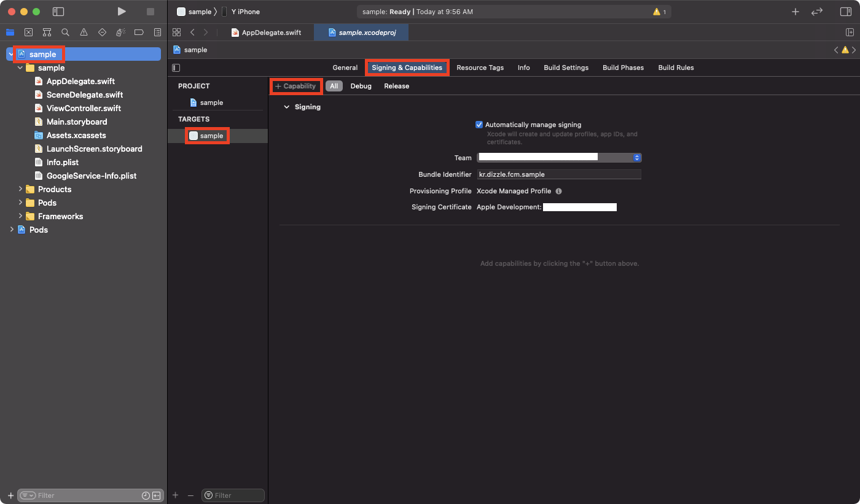Screen dimensions: 860x504
Task: Open the Build Settings tab
Action: pos(566,68)
